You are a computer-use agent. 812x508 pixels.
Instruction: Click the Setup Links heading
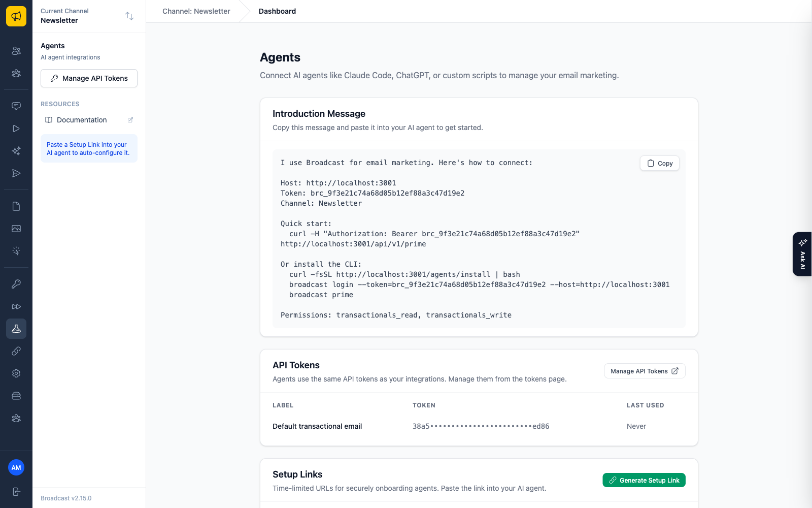[x=297, y=474]
